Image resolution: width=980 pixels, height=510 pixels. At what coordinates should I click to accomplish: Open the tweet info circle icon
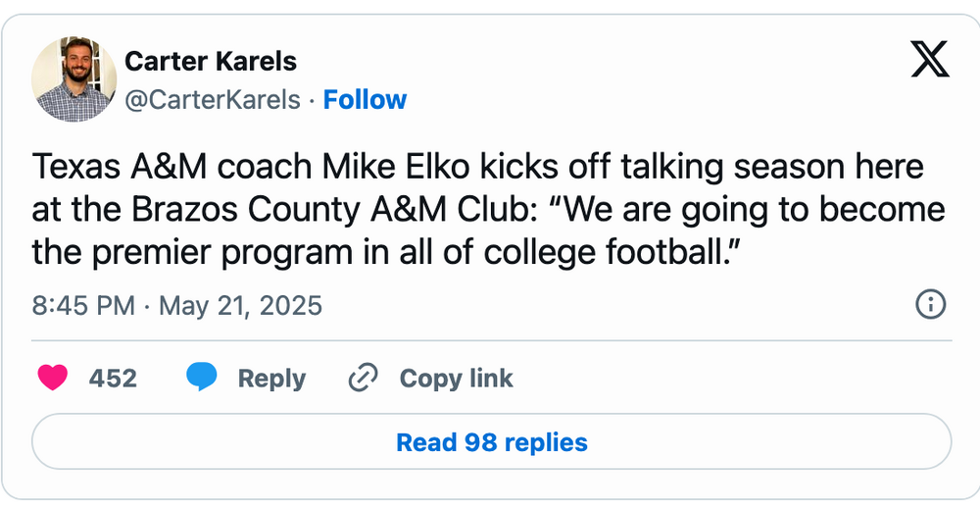[x=930, y=305]
